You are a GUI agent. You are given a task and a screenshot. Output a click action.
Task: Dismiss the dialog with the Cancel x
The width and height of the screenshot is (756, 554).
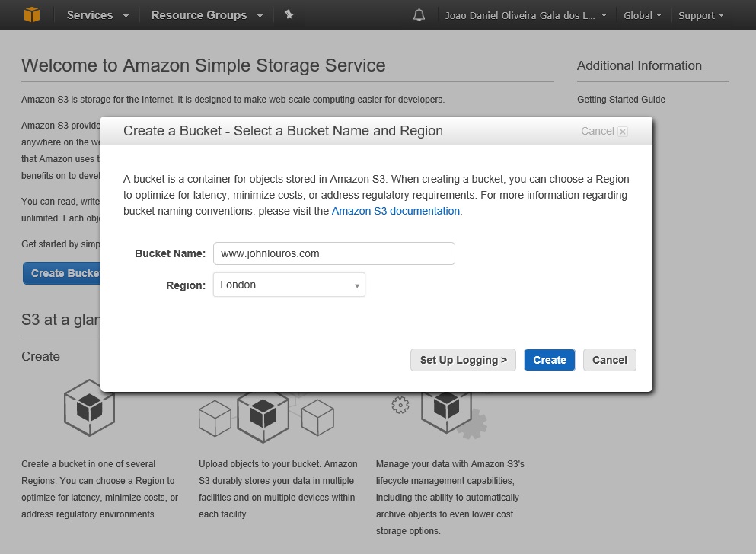tap(622, 131)
